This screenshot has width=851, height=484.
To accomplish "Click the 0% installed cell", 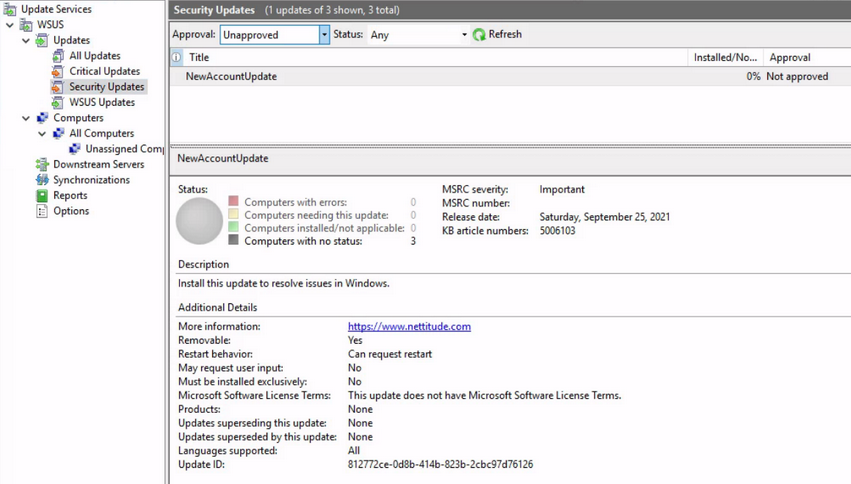I will [x=753, y=77].
